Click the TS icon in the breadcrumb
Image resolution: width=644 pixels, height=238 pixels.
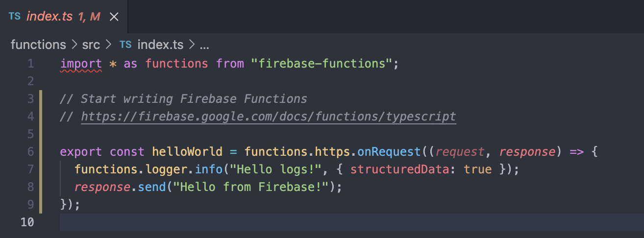(125, 45)
